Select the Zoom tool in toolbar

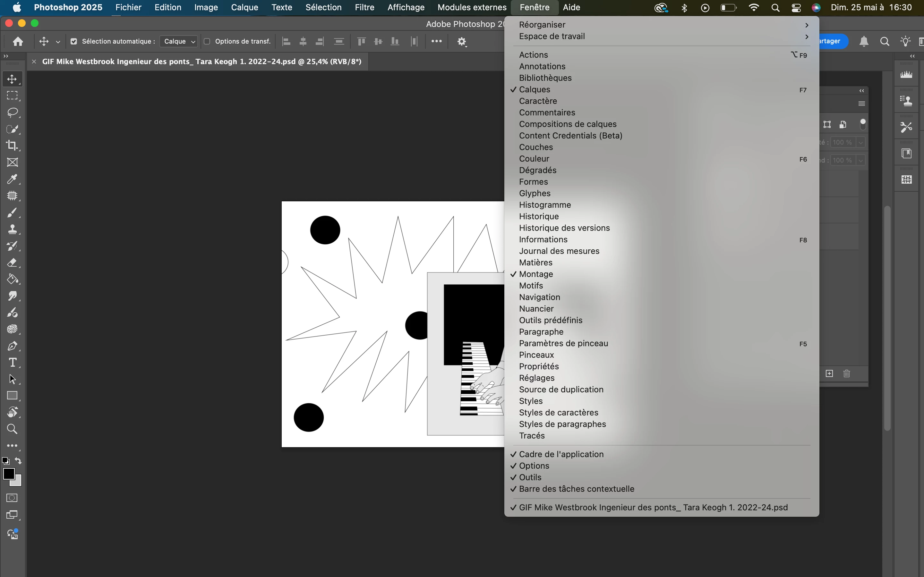12,429
